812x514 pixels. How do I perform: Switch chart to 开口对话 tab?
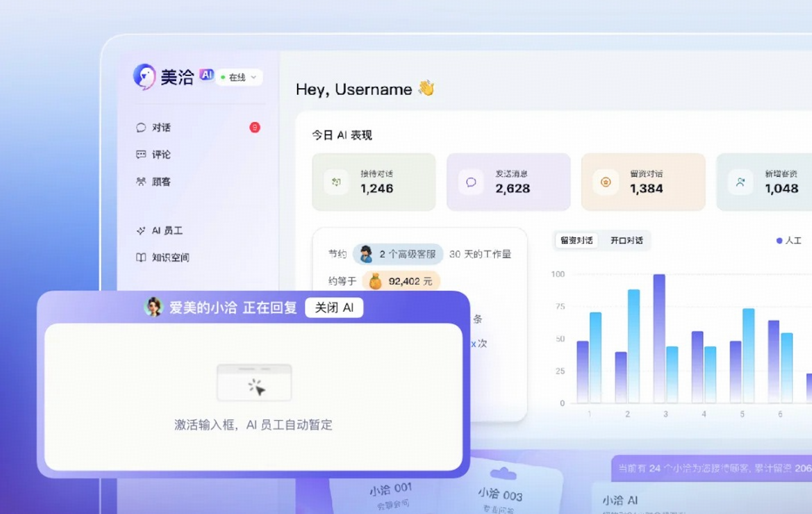click(626, 240)
